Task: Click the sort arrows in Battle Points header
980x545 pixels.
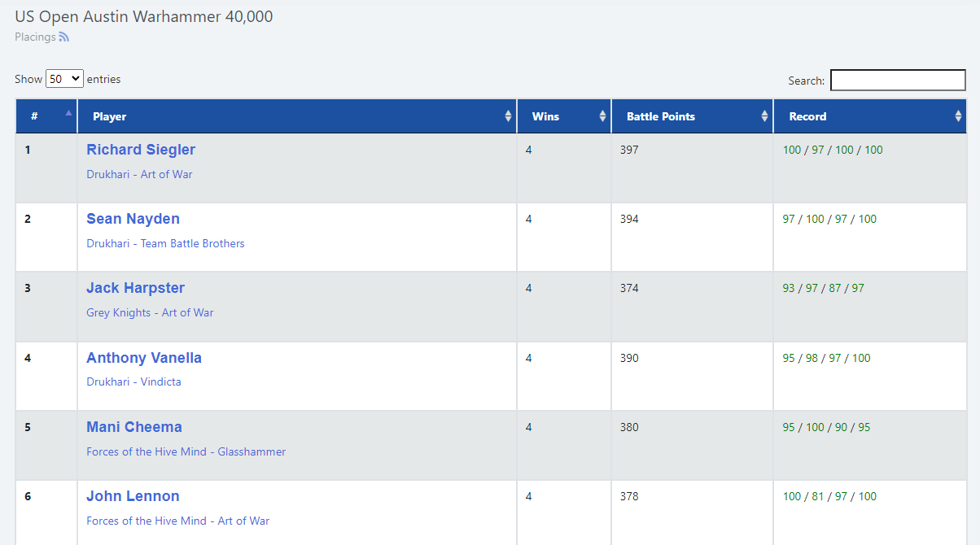Action: 764,116
